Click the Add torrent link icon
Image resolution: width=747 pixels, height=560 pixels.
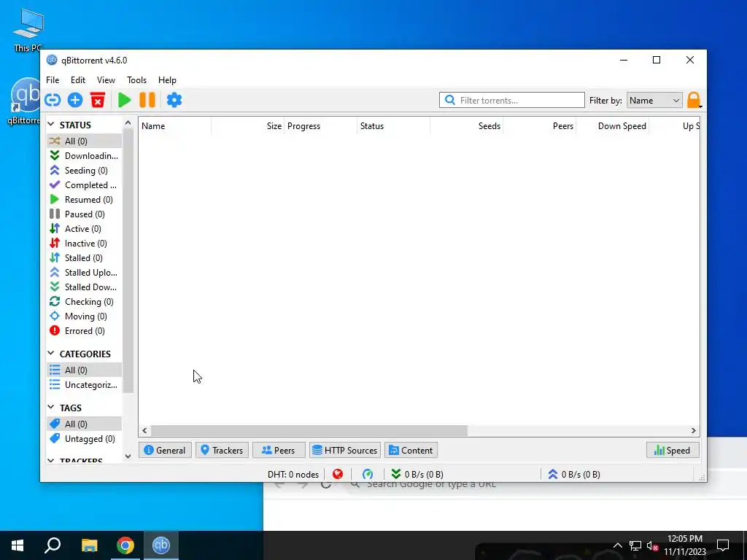(53, 100)
